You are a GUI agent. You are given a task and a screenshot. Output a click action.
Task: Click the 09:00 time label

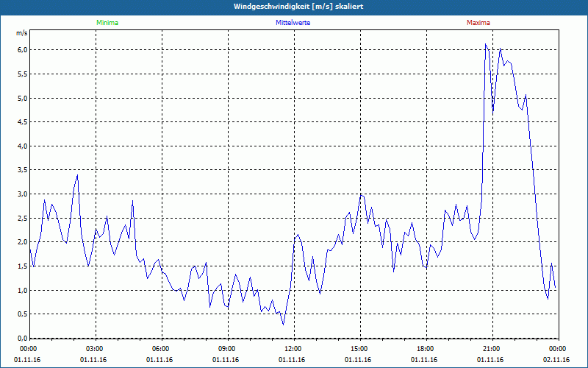click(228, 349)
